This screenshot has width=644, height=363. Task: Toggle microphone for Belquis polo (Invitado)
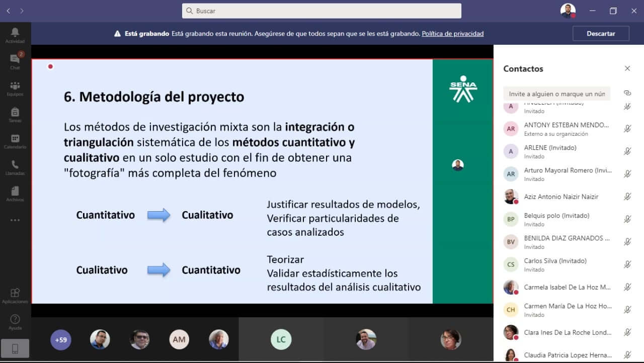(627, 219)
